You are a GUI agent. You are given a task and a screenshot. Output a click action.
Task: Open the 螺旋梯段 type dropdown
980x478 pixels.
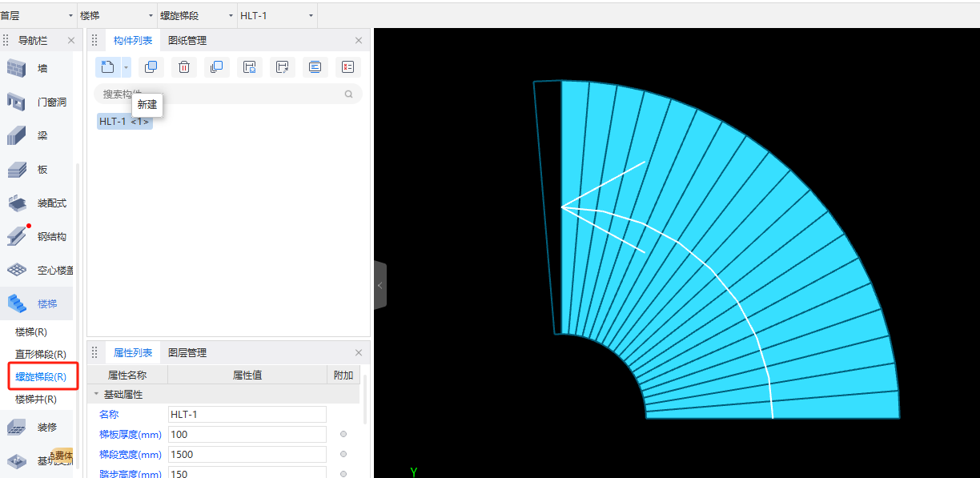[x=197, y=15]
